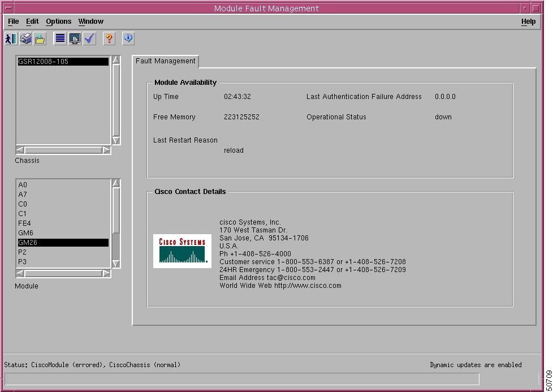Viewport: 553px width, 392px height.
Task: Click the Last Authentication Failure Address 0.0.0.0
Action: pos(445,97)
